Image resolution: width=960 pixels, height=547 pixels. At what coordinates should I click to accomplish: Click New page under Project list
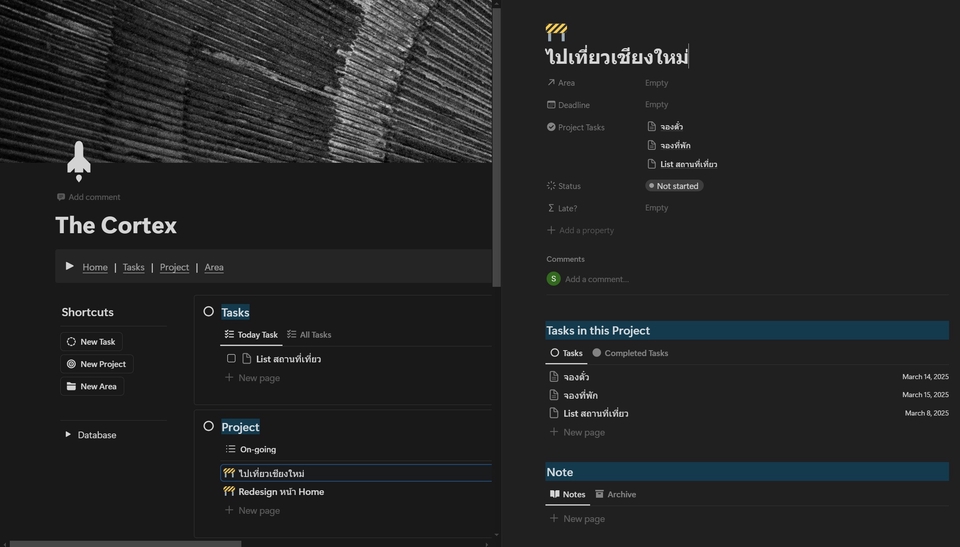[x=252, y=510]
